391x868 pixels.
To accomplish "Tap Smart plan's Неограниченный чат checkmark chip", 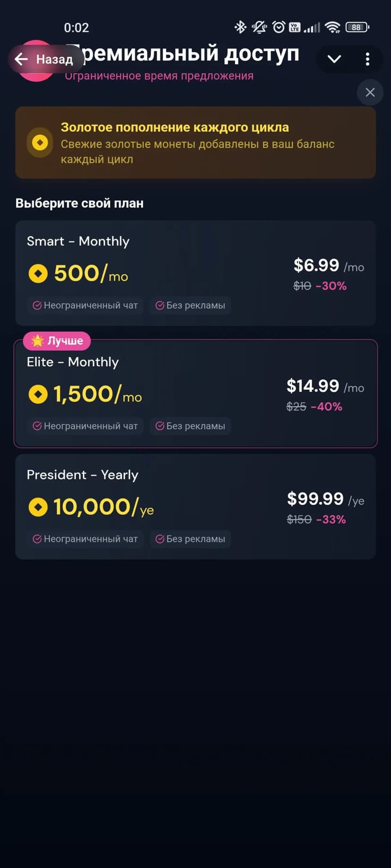I will click(x=85, y=305).
